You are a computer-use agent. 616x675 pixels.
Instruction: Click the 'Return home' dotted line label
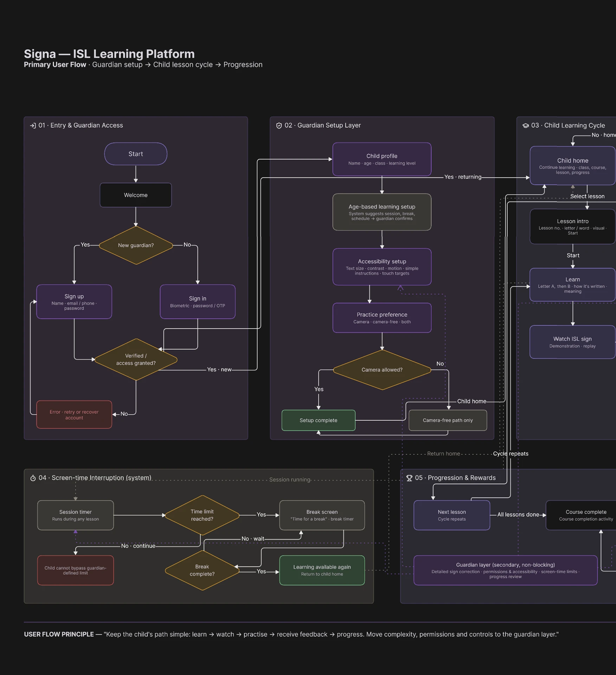[443, 454]
